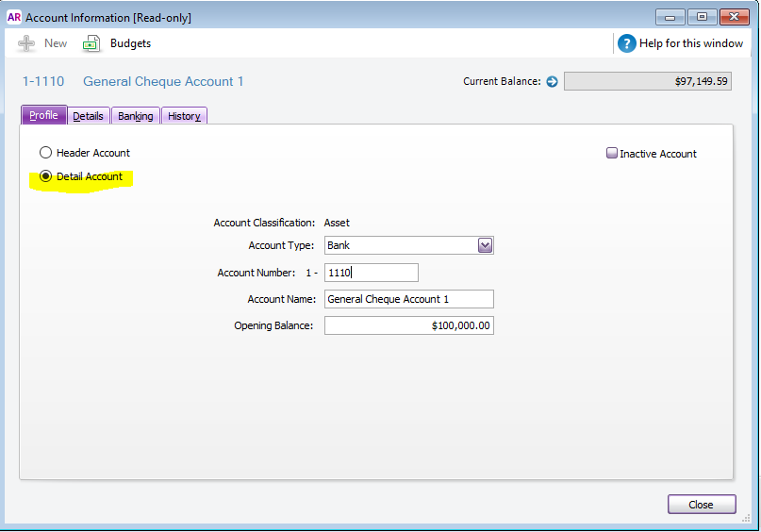Click the AR application icon in title bar
Image resolution: width=761 pixels, height=532 pixels.
[x=13, y=17]
